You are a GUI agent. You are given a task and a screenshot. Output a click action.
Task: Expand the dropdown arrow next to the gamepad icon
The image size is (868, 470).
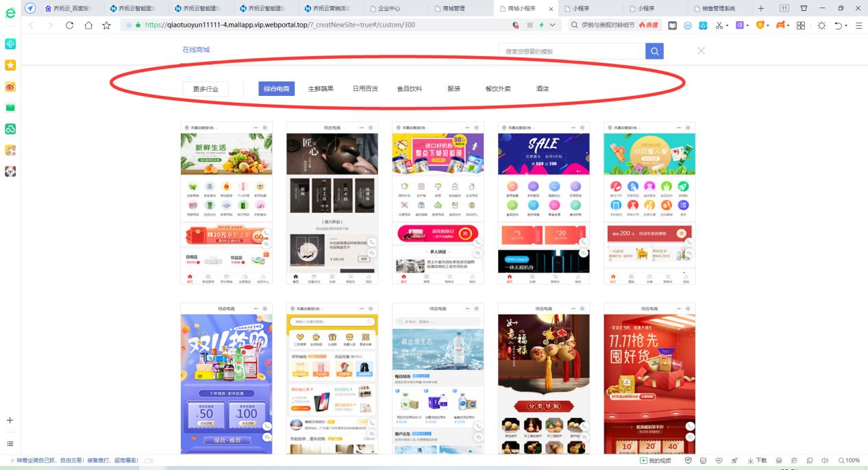(789, 25)
